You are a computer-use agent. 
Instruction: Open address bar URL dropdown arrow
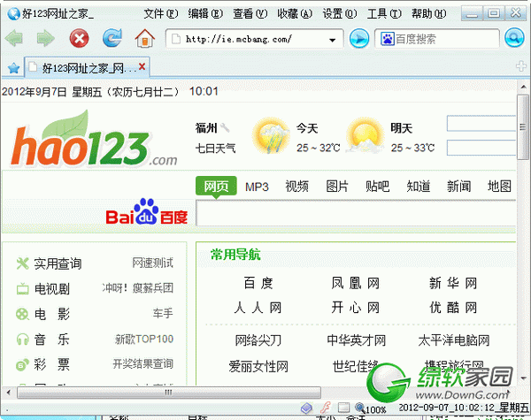333,40
